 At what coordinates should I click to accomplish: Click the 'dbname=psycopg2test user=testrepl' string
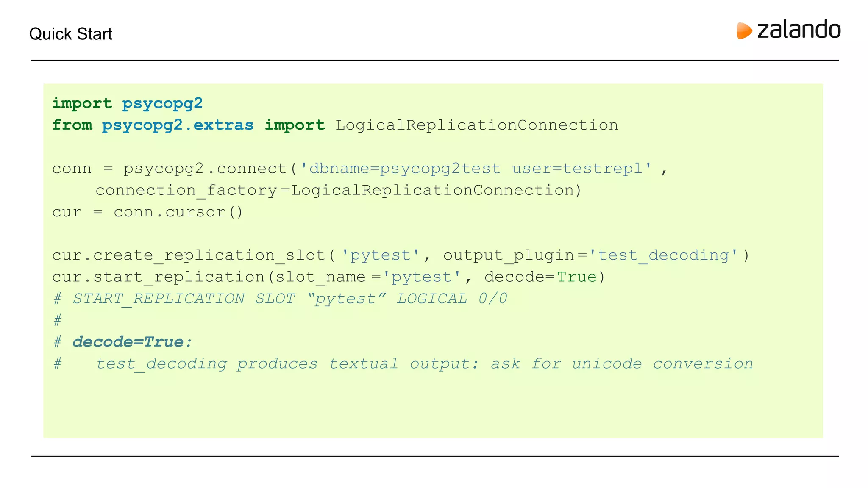tap(476, 169)
